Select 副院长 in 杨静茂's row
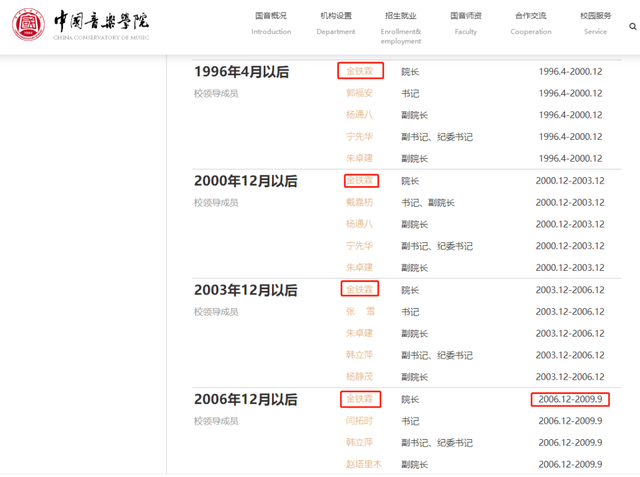The height and width of the screenshot is (477, 640). (415, 377)
